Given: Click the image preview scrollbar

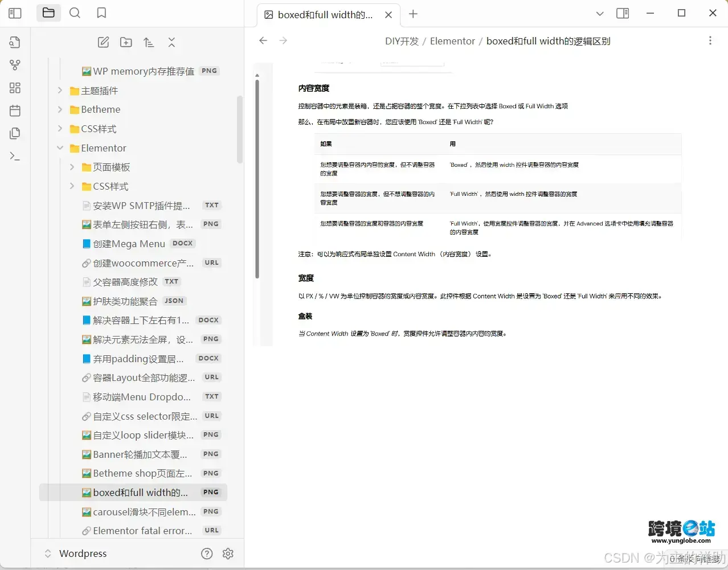Looking at the screenshot, I should [x=257, y=179].
